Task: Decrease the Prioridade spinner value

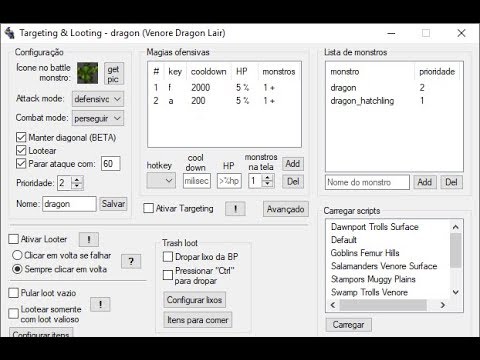Action: coord(77,186)
